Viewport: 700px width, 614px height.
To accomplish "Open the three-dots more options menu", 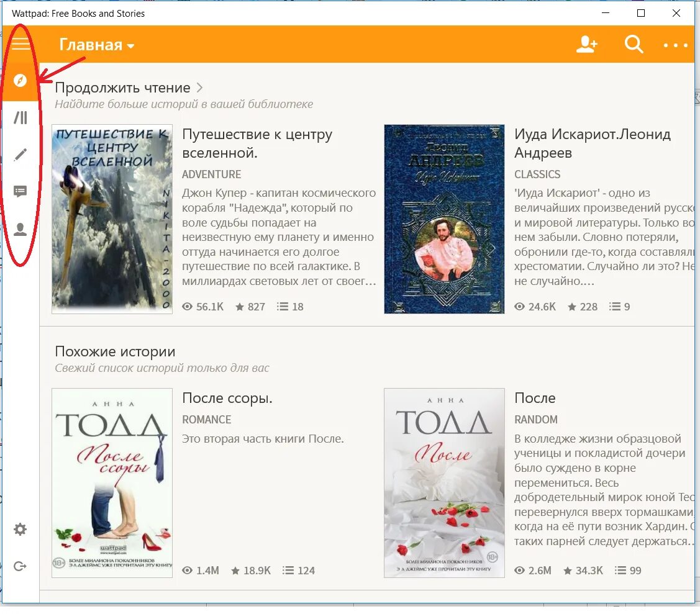I will 675,45.
